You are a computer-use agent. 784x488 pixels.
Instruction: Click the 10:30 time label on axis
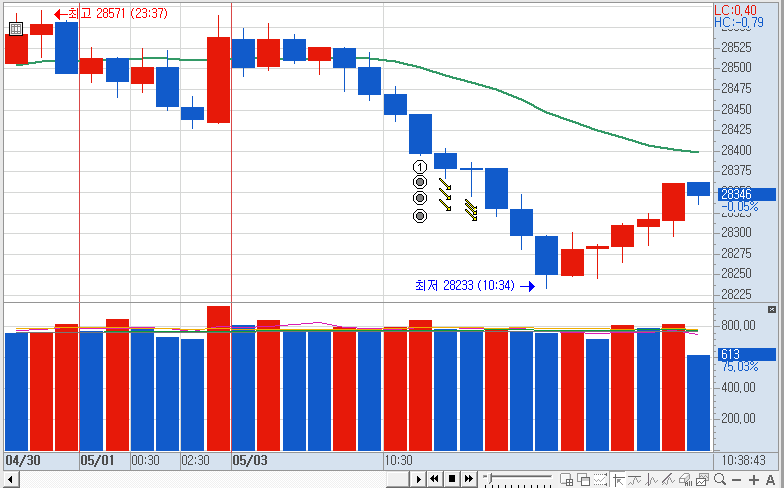tap(398, 460)
